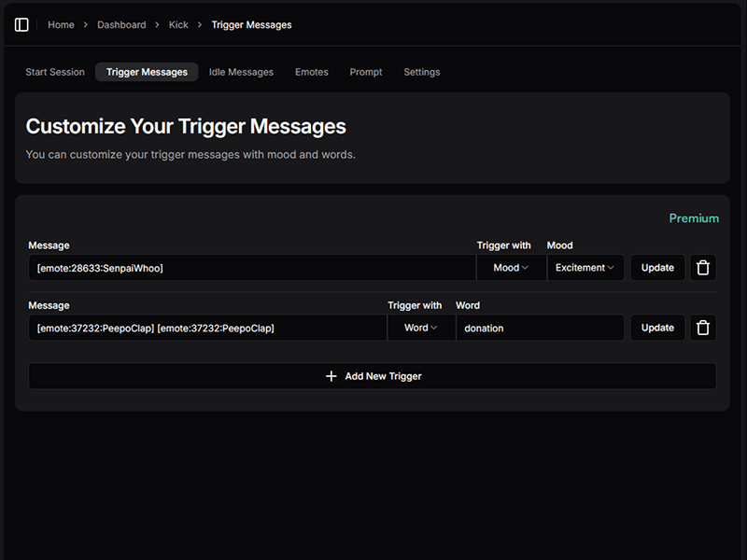Delete the PeepoClap donation trigger
747x560 pixels.
click(703, 328)
